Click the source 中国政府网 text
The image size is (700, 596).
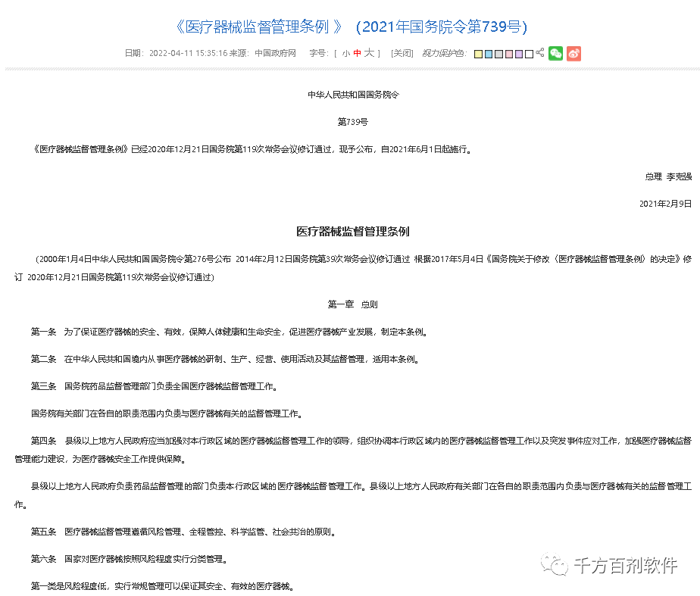275,53
